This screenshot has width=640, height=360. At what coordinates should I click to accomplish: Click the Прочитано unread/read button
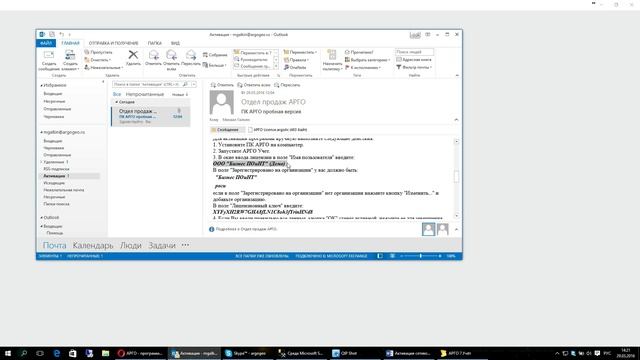(359, 52)
